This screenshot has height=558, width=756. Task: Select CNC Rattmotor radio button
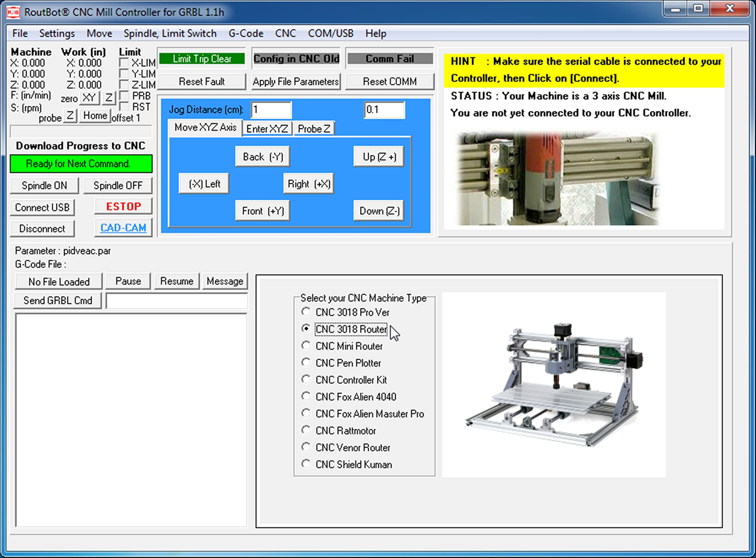coord(306,430)
